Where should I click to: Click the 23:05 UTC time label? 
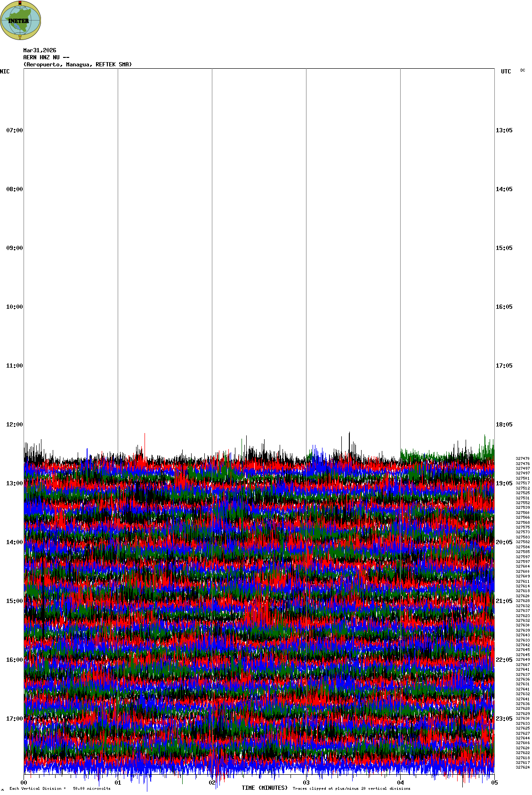[x=504, y=719]
